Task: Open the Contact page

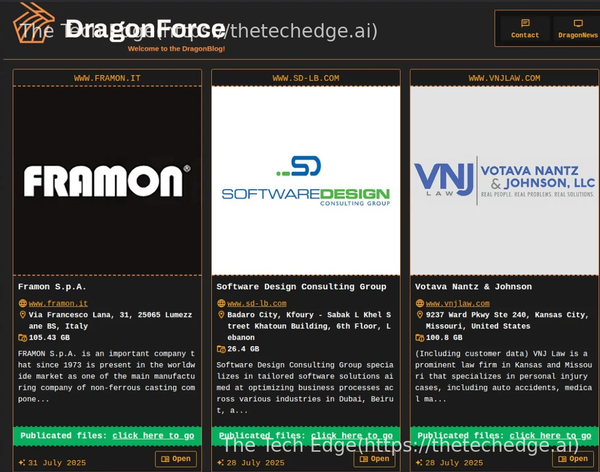Action: coord(525,29)
